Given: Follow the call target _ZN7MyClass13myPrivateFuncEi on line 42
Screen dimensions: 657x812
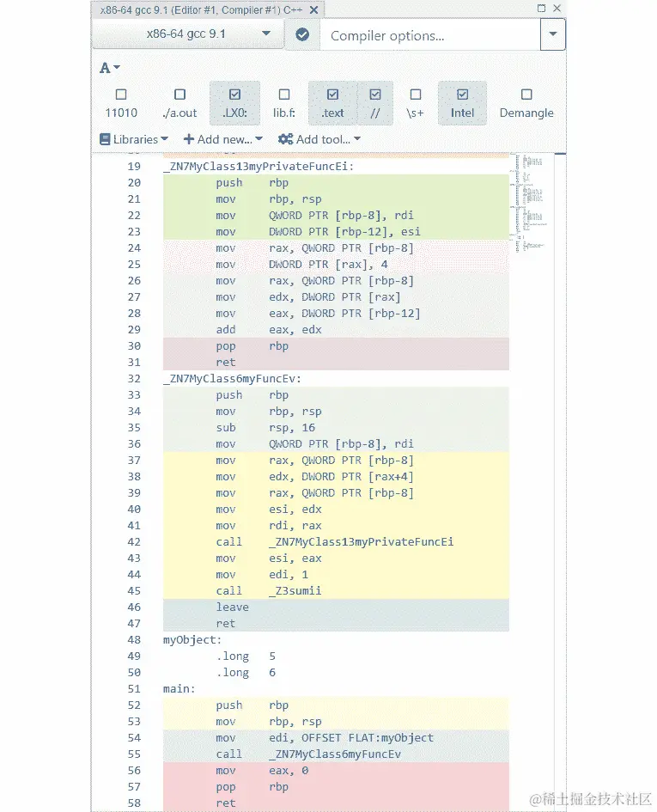Looking at the screenshot, I should 362,541.
